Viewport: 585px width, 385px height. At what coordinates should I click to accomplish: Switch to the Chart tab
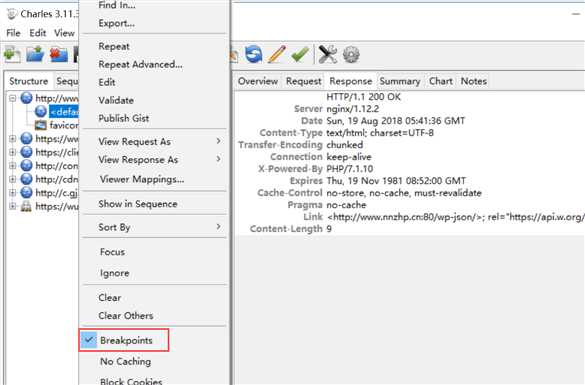coord(441,81)
